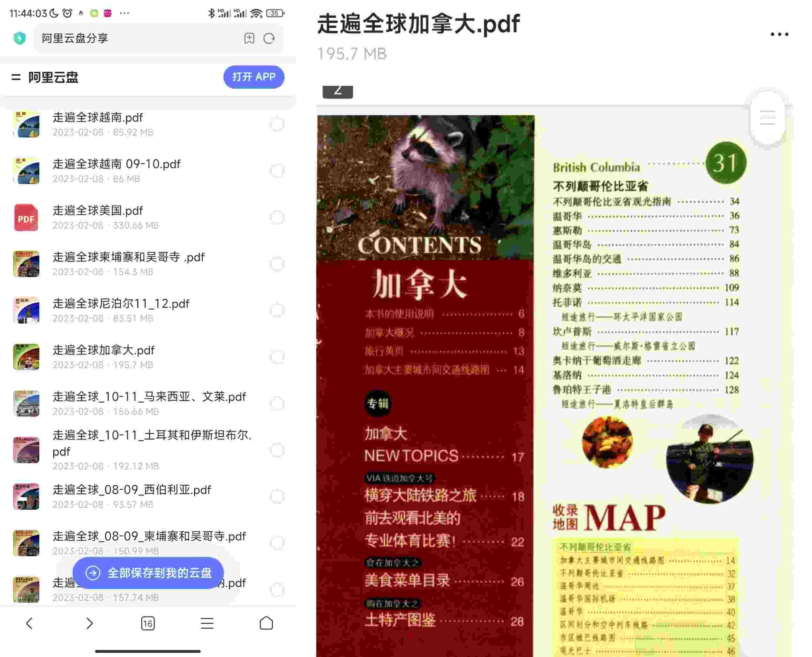Select checkbox for 走遍全球美国.pdf
812x657 pixels.
click(x=277, y=218)
